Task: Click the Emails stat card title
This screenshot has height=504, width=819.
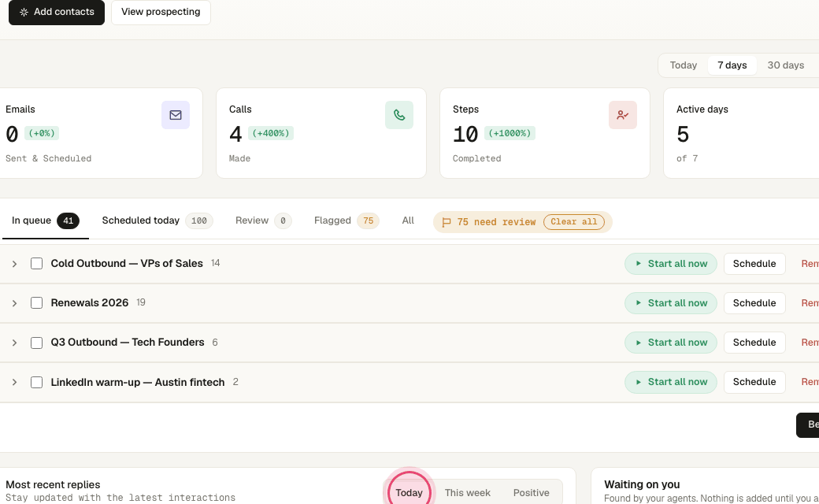Action: (20, 109)
